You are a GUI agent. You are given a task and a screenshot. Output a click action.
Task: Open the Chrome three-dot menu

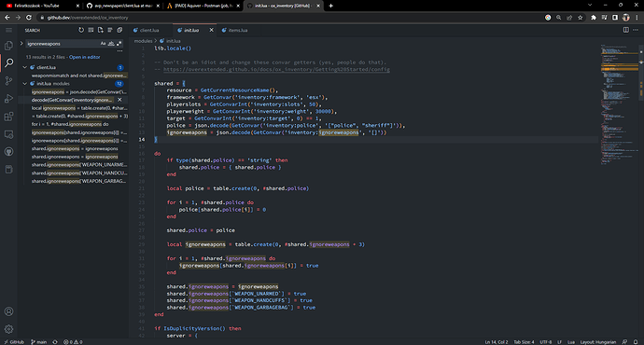(637, 17)
